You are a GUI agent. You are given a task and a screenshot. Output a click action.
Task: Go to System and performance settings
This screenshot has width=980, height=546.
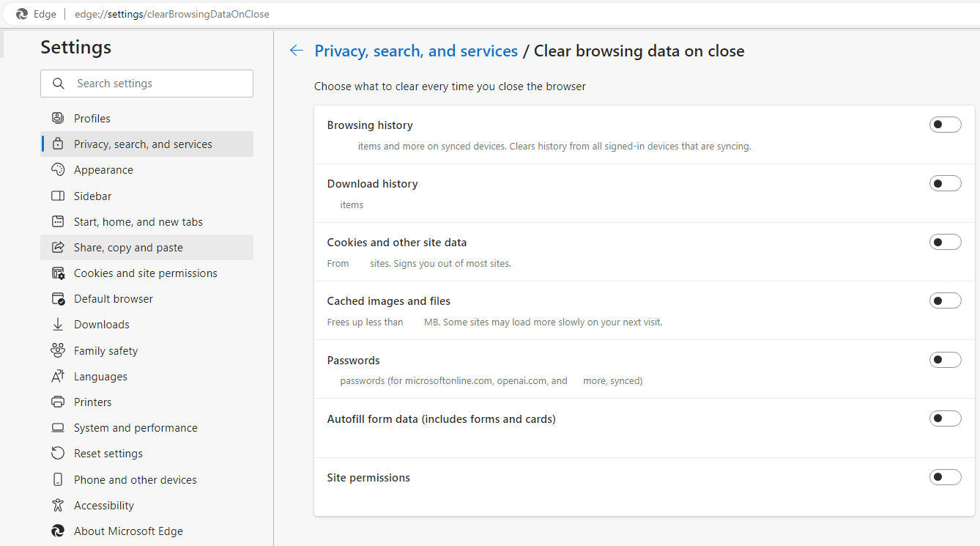[136, 428]
